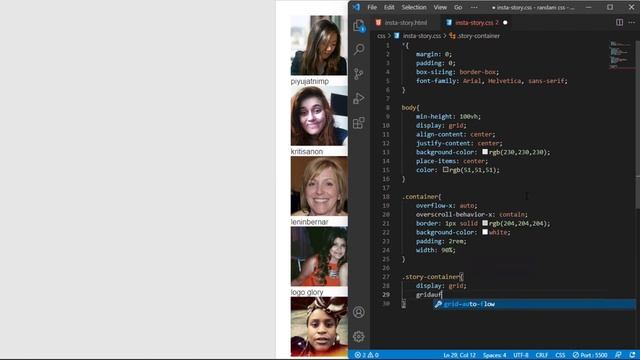Viewport: 640px width, 360px height.
Task: Click the kritisanon story photo in browser
Action: click(x=319, y=116)
